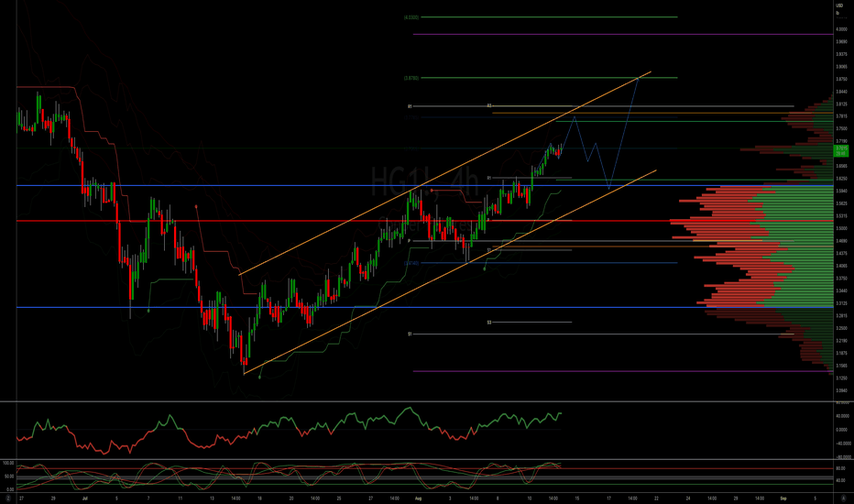Viewport: 854px width, 504px height.
Task: Click the green current price label on axis
Action: tap(841, 151)
